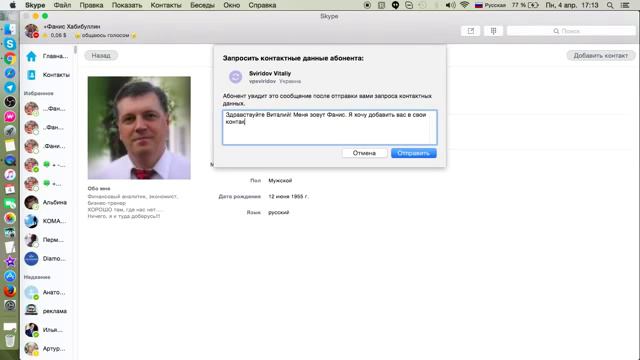Click Sviridov Vitaliy's profile photo
The width and height of the screenshot is (640, 360).
tap(139, 128)
